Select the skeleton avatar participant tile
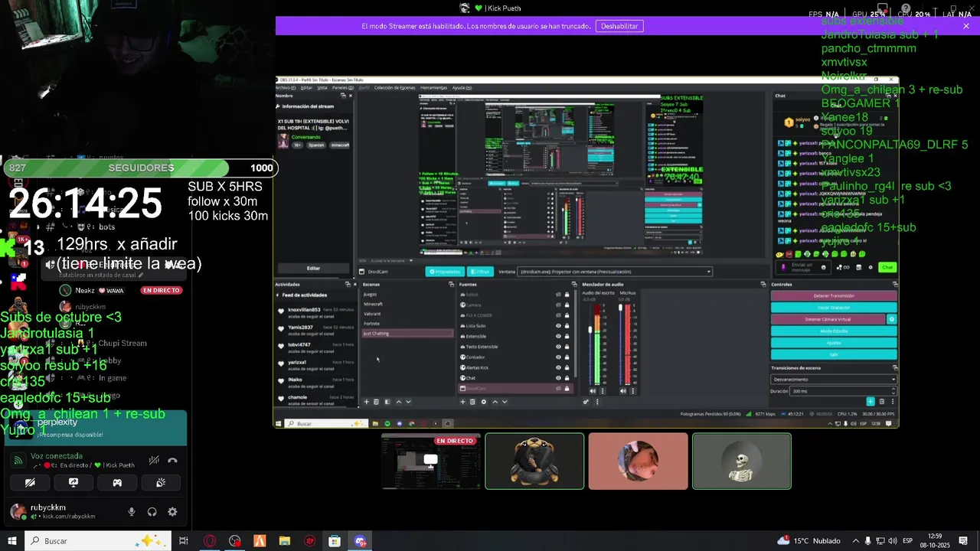Viewport: 980px width, 551px height. tap(742, 461)
